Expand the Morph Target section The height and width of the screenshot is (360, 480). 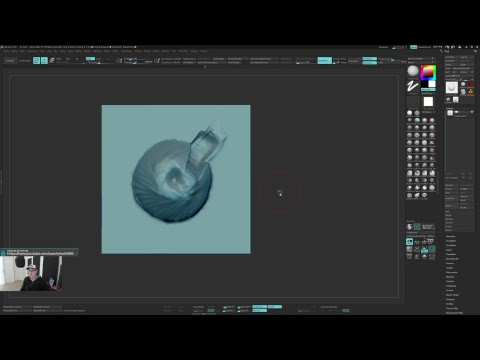pyautogui.click(x=452, y=295)
